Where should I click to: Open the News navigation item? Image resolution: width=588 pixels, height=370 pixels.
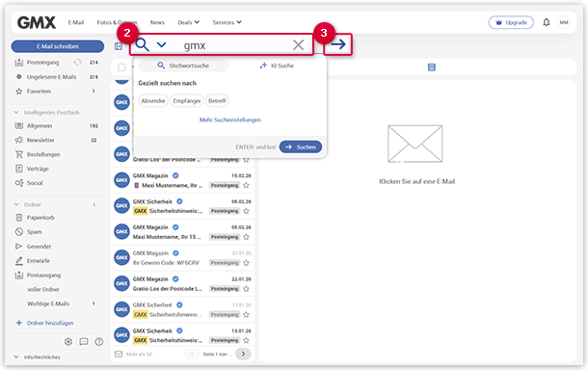pyautogui.click(x=157, y=22)
